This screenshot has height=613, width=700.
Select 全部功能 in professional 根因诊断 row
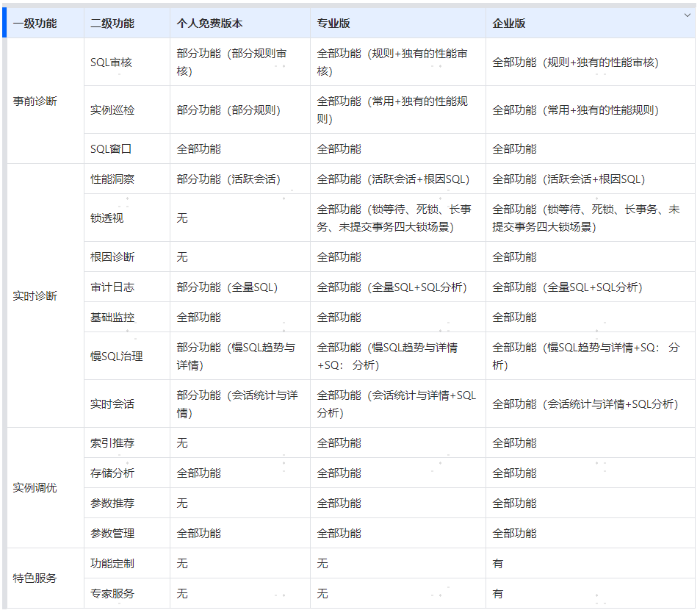[398, 257]
